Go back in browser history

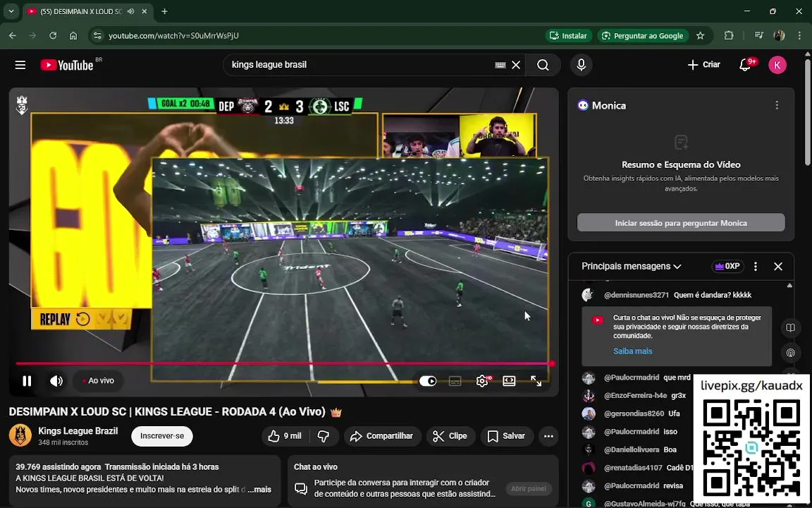coord(13,36)
